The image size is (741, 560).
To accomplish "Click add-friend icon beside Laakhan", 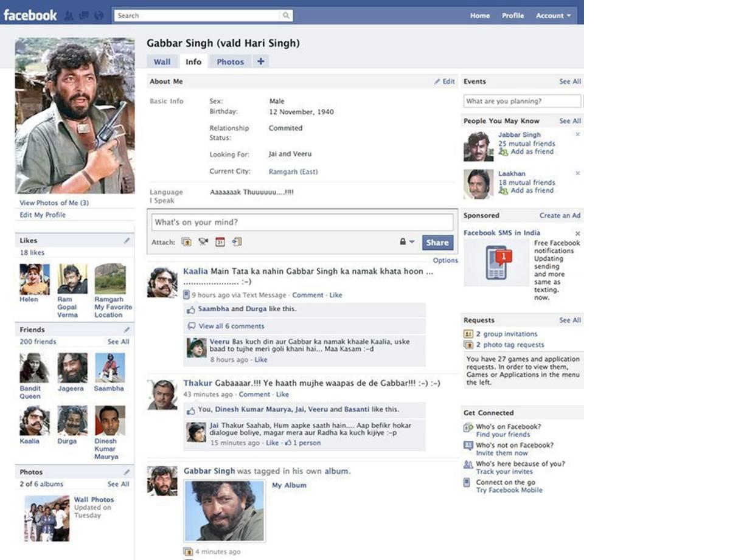I will click(503, 190).
